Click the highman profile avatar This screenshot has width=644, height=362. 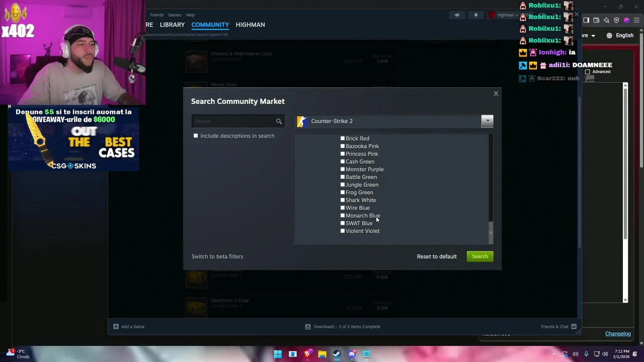point(491,15)
